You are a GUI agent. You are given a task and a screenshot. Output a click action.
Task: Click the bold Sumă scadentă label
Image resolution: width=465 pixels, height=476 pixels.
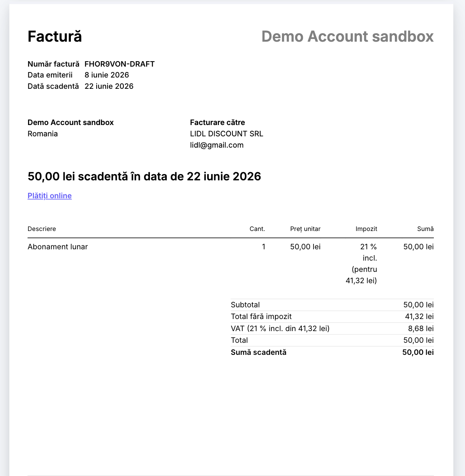click(x=259, y=352)
